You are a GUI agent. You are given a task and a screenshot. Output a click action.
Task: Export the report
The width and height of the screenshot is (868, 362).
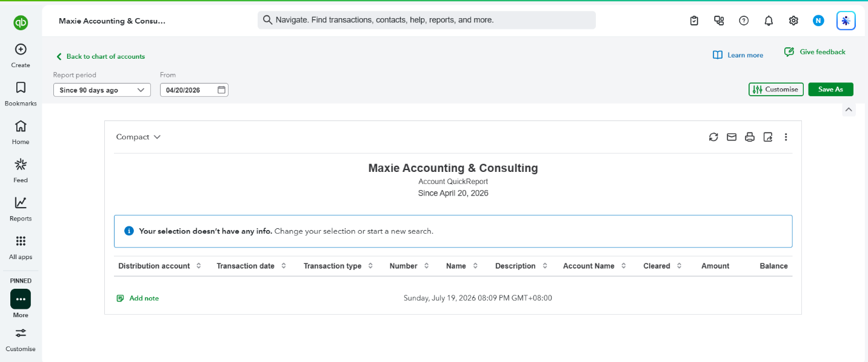[768, 137]
